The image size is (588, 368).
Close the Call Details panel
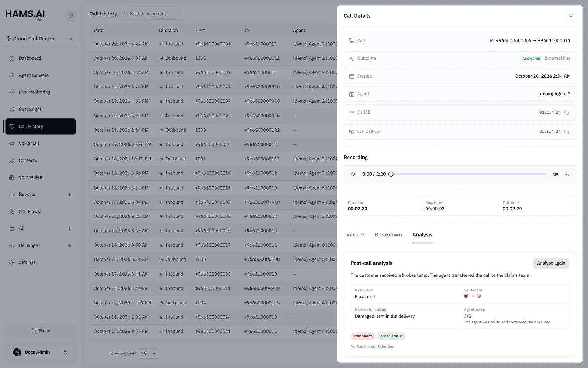coord(571,16)
